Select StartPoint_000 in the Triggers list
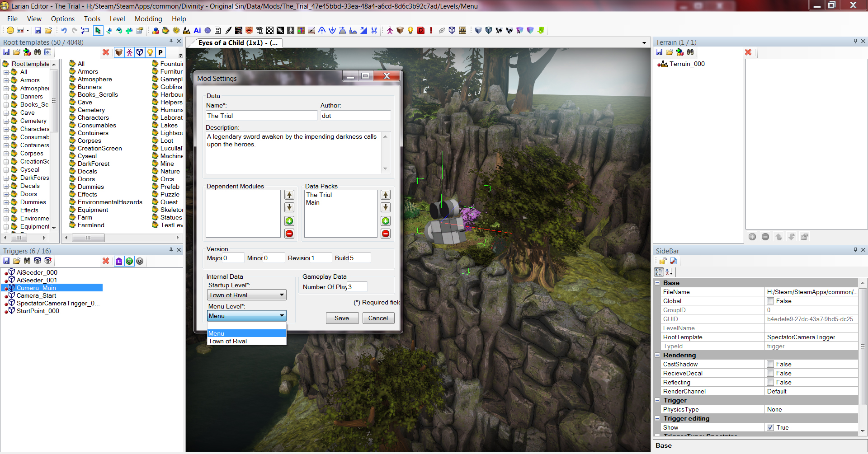The width and height of the screenshot is (868, 454). click(38, 311)
